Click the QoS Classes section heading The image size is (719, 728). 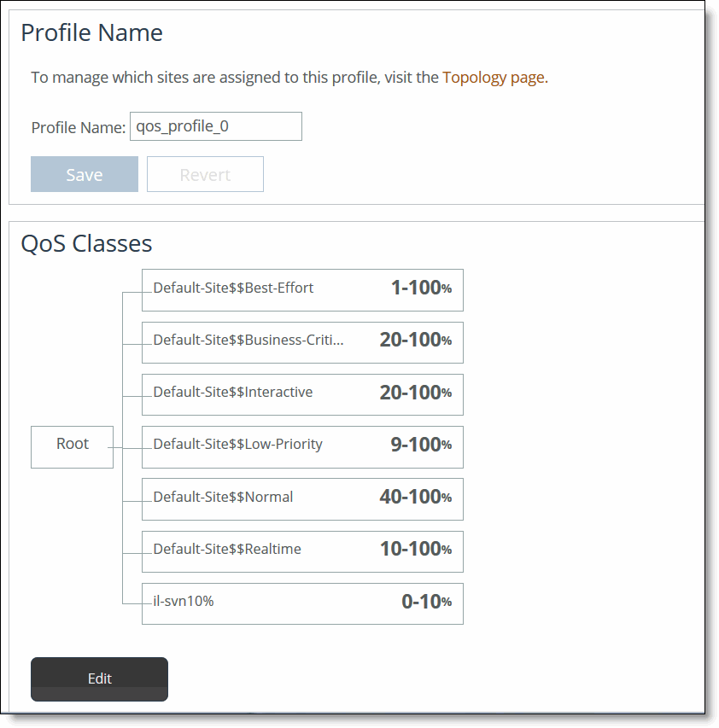pyautogui.click(x=86, y=244)
